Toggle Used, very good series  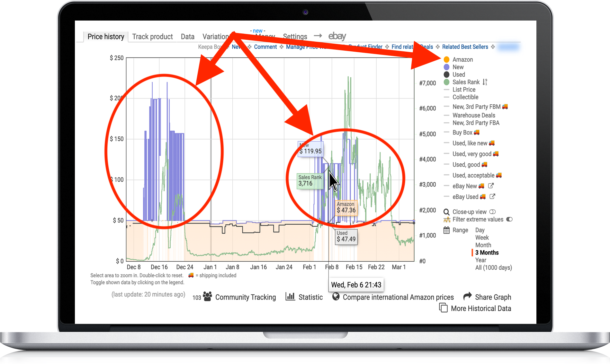pyautogui.click(x=472, y=154)
